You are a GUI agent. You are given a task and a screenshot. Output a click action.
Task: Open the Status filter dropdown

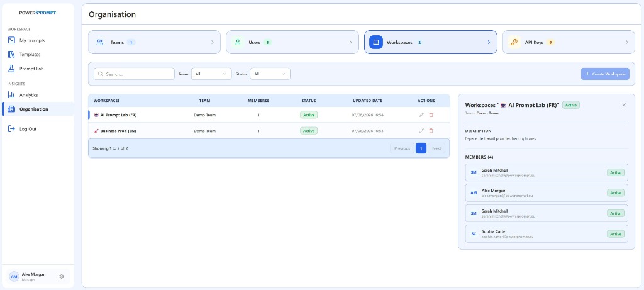coord(270,74)
